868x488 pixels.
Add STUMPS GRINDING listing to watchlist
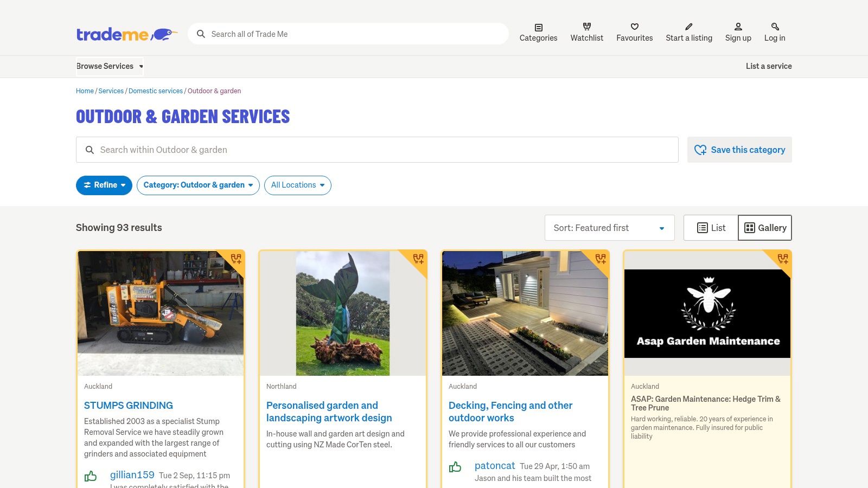(x=235, y=260)
